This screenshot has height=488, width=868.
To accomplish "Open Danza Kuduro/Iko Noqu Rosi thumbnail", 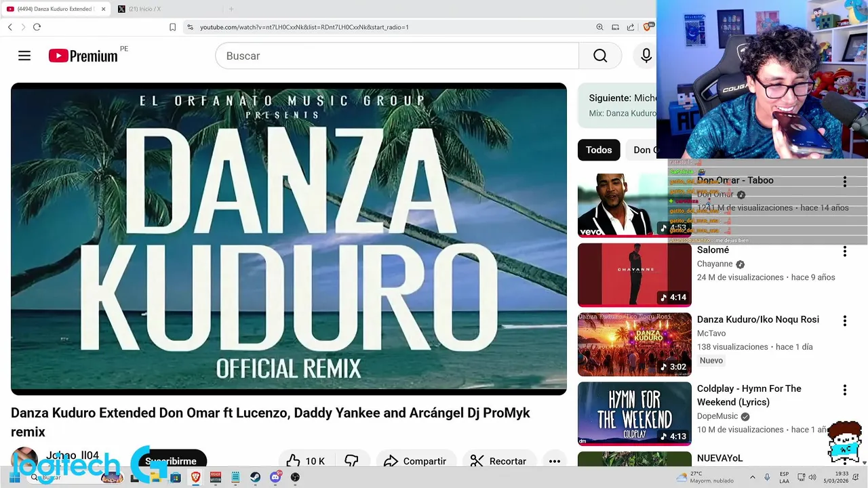I will coord(635,344).
